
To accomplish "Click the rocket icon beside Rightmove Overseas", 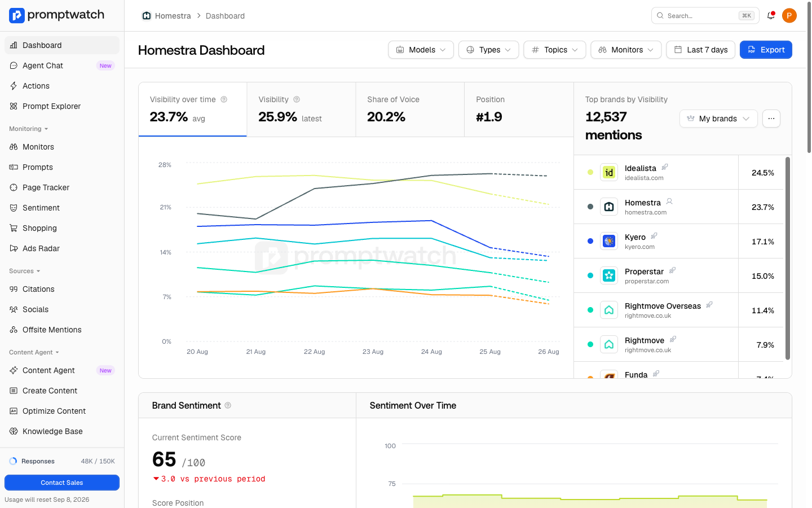I will (709, 305).
